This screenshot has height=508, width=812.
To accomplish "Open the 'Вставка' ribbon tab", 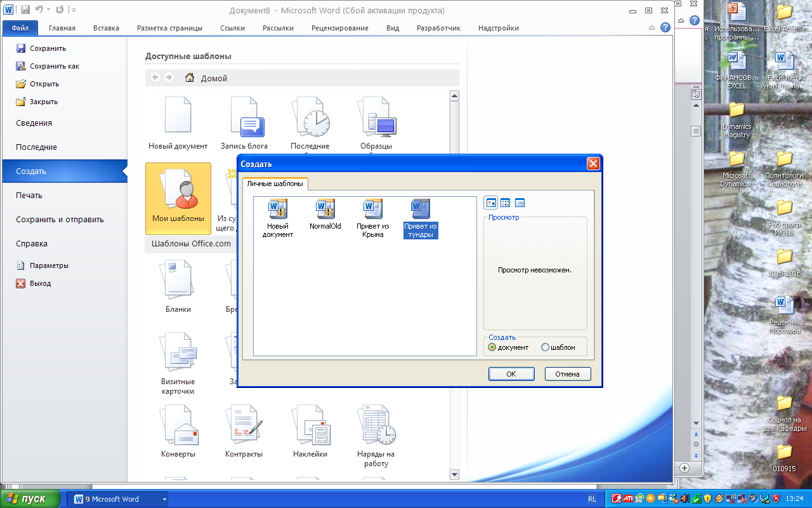I will (x=106, y=28).
